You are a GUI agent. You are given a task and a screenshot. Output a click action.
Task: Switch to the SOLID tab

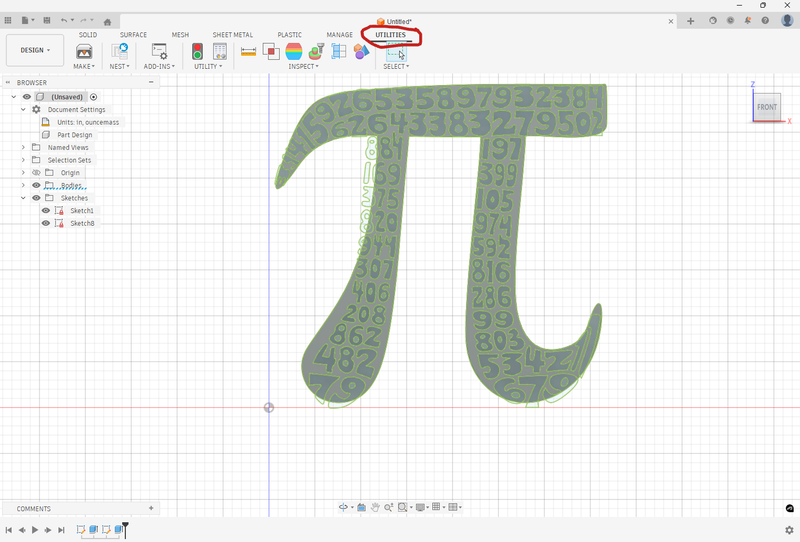tap(88, 35)
